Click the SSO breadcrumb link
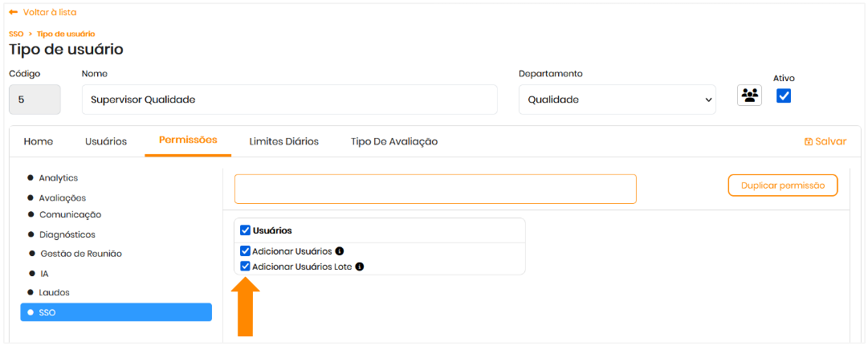 16,34
